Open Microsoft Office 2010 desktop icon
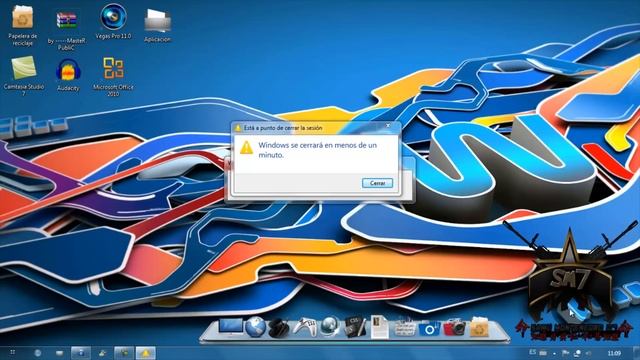Viewport: 640px width, 360px height. [113, 77]
